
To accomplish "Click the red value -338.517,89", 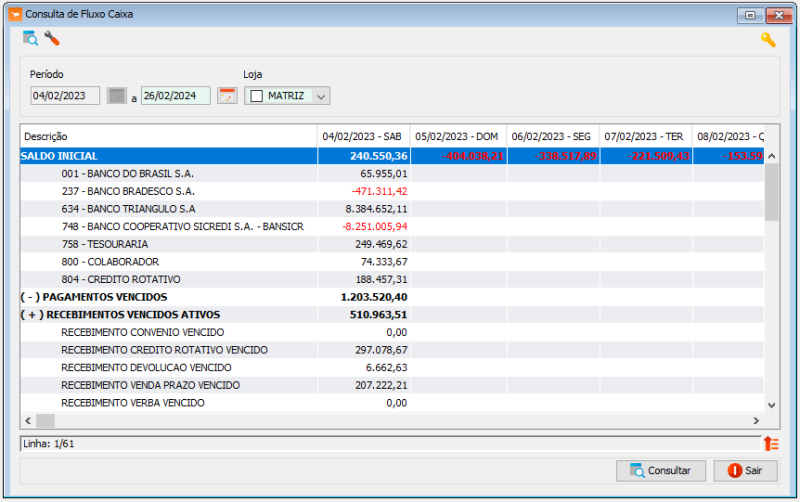I will [x=565, y=156].
